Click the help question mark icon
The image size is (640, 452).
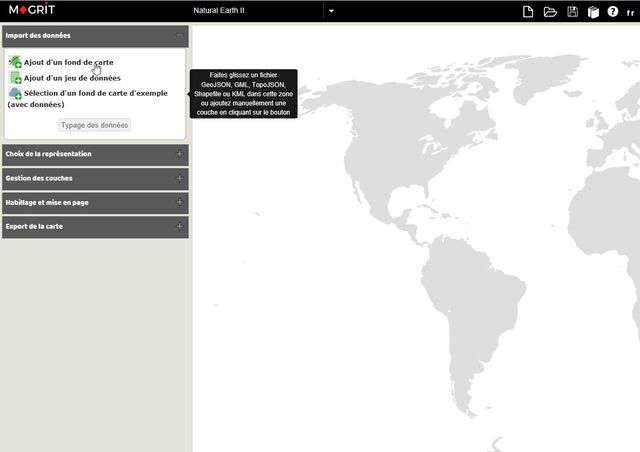612,12
